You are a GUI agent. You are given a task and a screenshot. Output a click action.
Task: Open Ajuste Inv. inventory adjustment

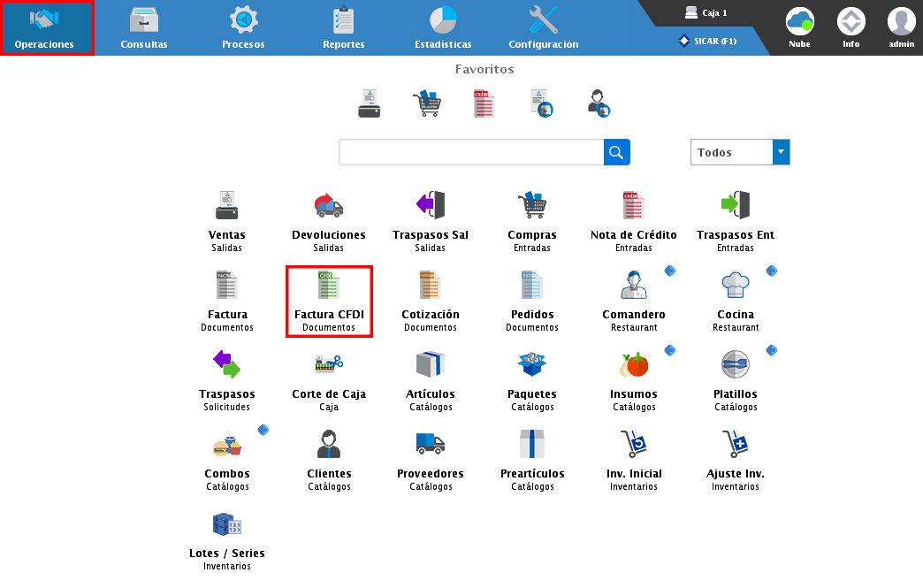tap(735, 445)
